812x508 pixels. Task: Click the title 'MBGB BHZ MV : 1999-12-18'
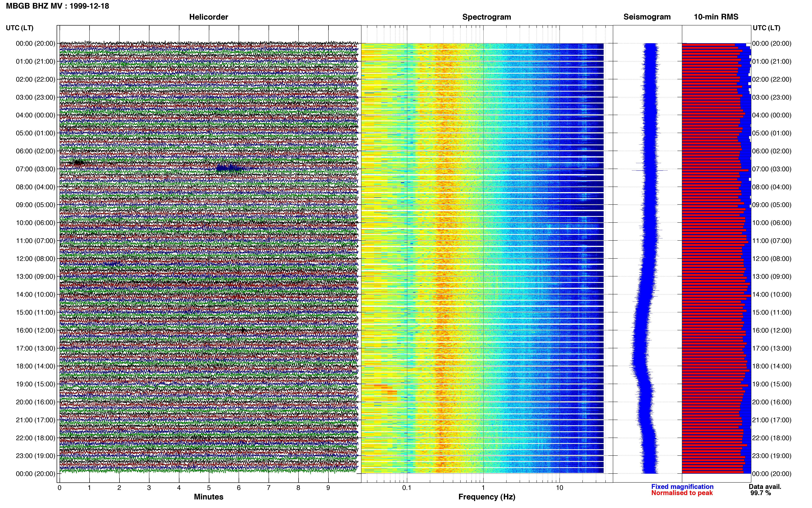pyautogui.click(x=57, y=6)
